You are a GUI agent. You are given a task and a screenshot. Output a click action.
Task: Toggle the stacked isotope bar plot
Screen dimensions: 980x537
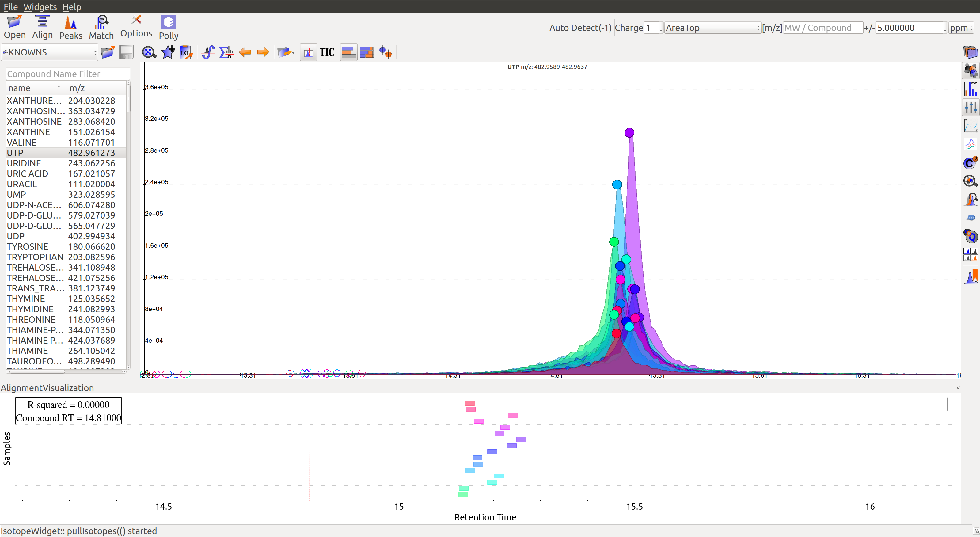tap(367, 52)
